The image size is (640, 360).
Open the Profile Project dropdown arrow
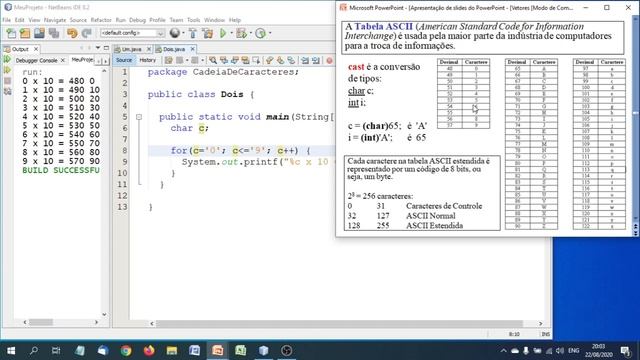click(x=270, y=33)
